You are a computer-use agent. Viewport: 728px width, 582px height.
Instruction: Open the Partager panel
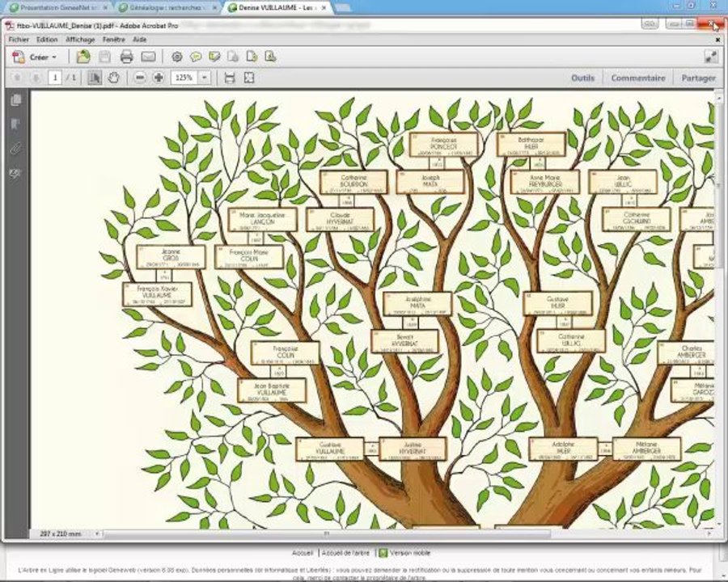pos(698,78)
